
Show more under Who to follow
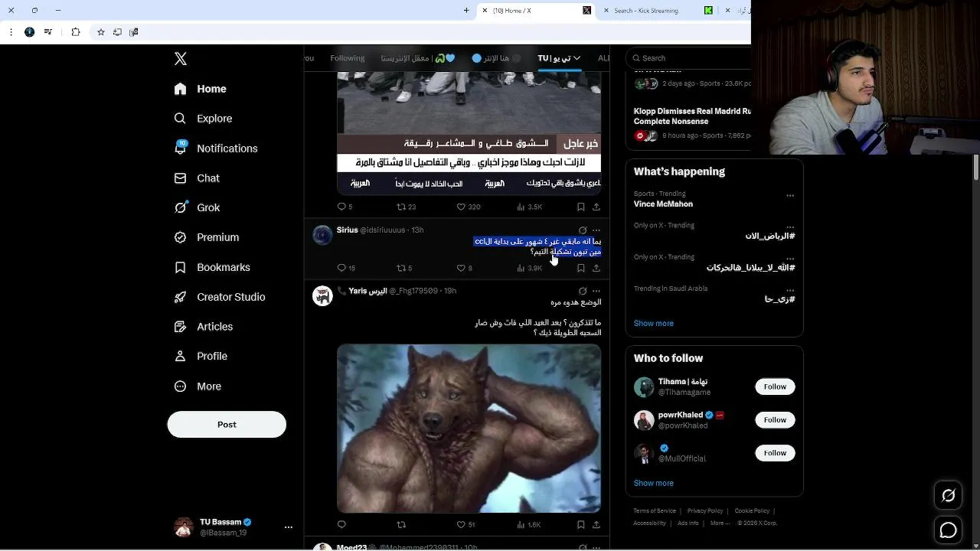pos(654,484)
